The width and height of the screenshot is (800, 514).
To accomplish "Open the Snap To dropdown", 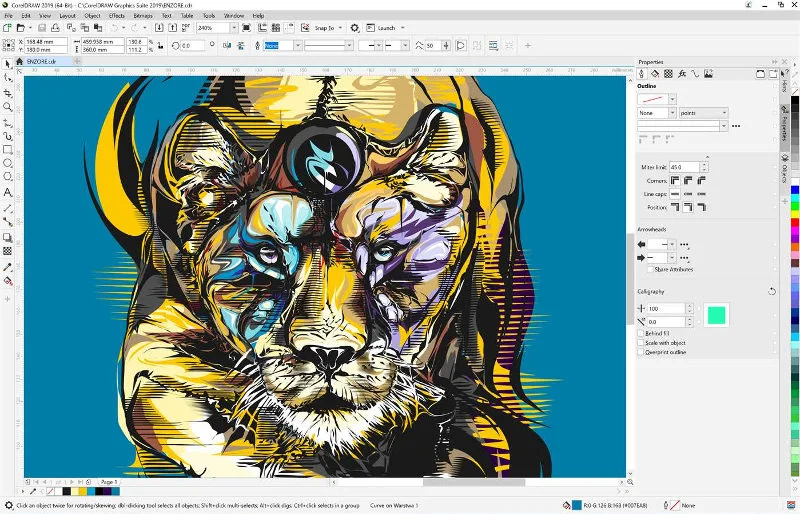I will (340, 28).
